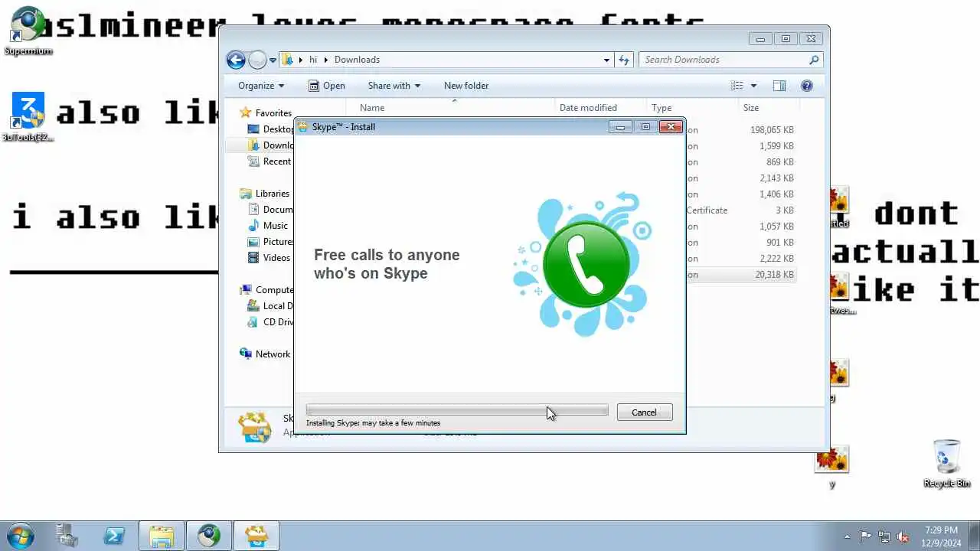Refresh the Downloads folder view

(624, 60)
